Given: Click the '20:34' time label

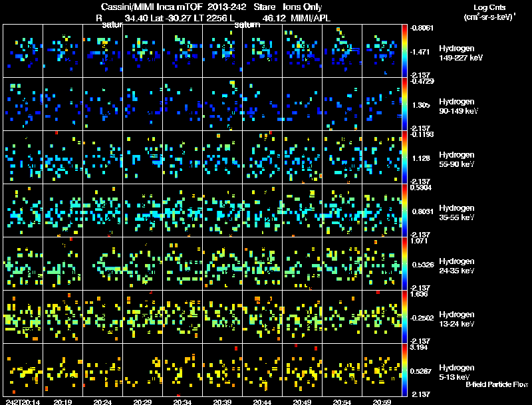Looking at the screenshot, I should [x=182, y=402].
